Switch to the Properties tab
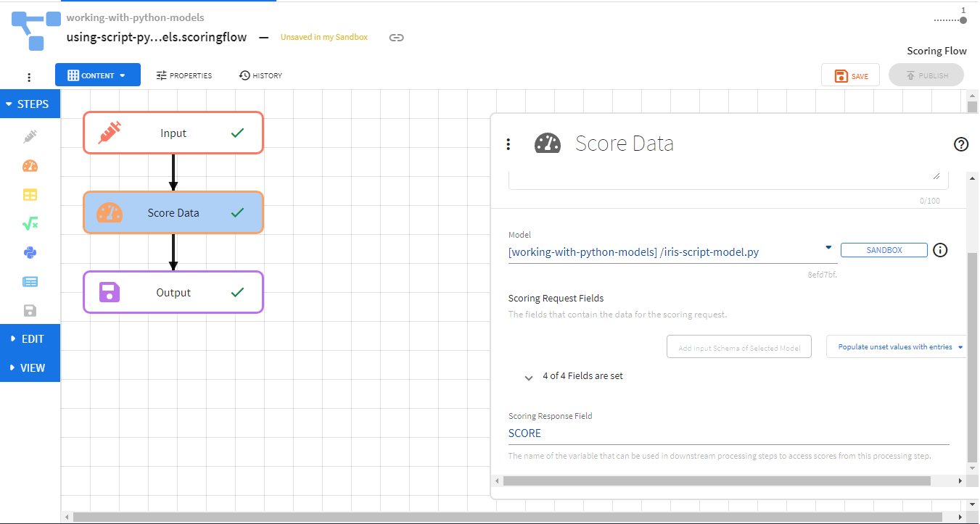Image resolution: width=980 pixels, height=524 pixels. [x=184, y=75]
